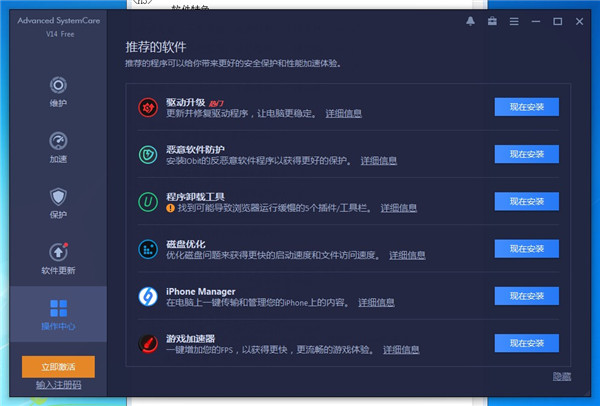Open the 软件更新 arrow icon

(x=58, y=252)
